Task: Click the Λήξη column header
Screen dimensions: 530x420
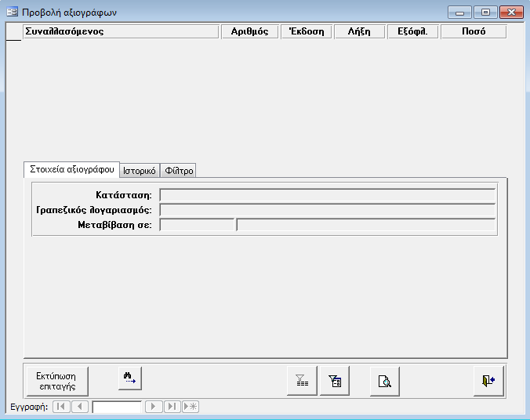Action: [359, 32]
